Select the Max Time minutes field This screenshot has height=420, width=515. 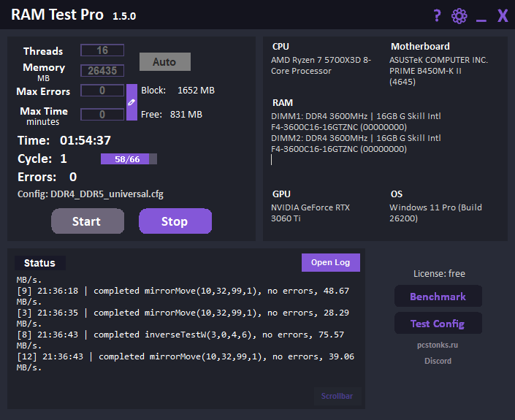click(102, 114)
